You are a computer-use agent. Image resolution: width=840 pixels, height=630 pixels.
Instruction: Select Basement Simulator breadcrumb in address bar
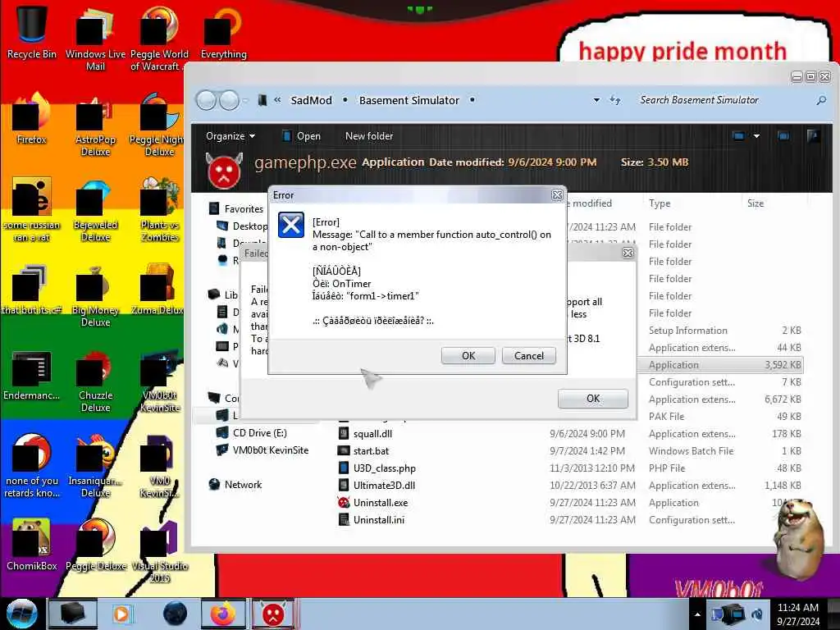coord(409,100)
